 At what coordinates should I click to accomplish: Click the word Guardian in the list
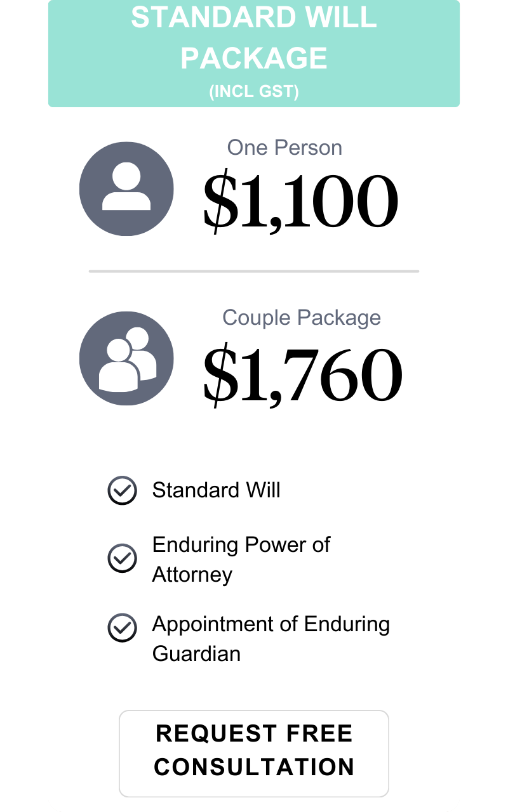pos(196,653)
